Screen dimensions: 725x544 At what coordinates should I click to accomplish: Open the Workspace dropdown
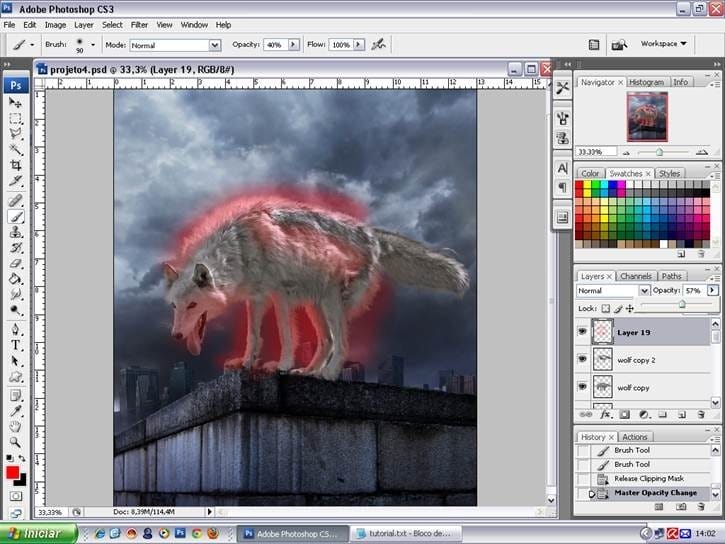tap(664, 43)
